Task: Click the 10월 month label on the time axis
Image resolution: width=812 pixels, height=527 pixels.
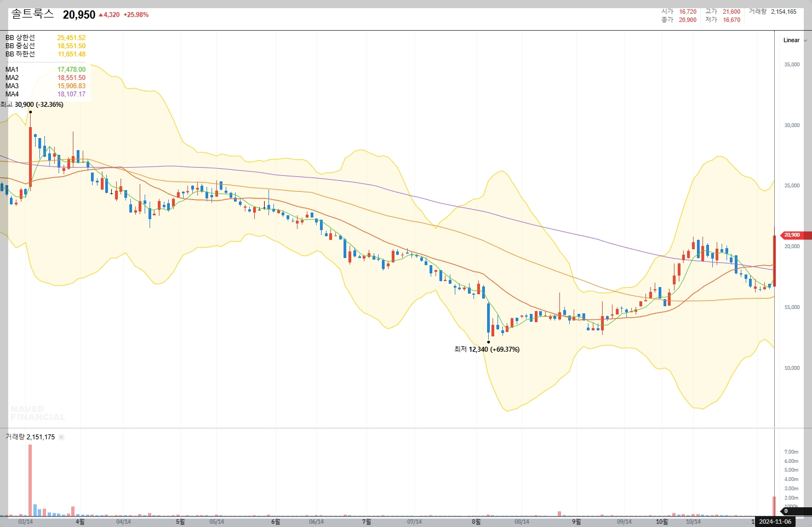Action: click(662, 522)
